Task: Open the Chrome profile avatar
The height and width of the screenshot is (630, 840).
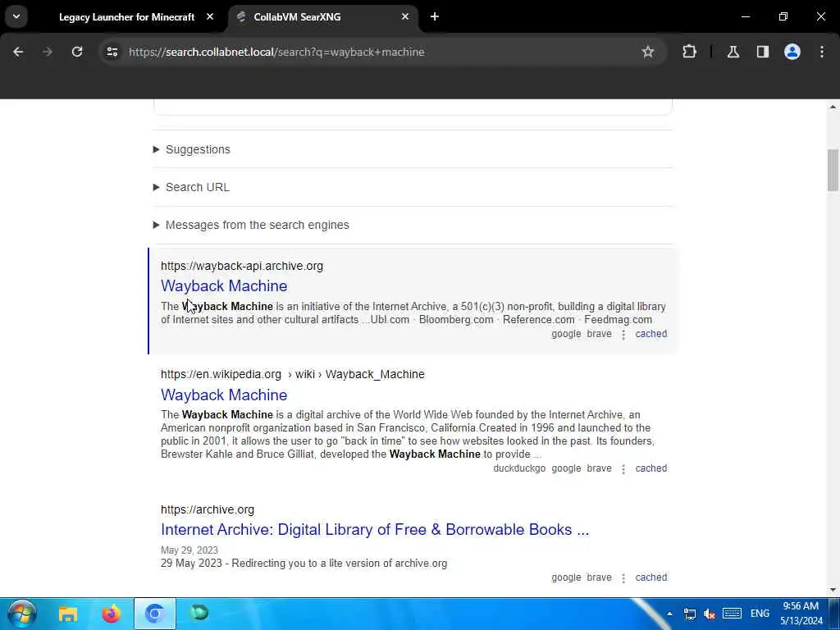Action: point(792,52)
